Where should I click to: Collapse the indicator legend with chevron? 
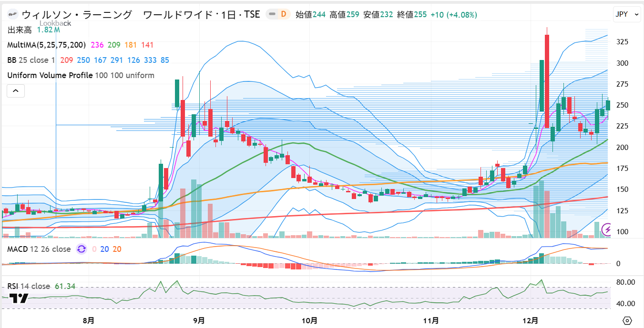tap(16, 90)
